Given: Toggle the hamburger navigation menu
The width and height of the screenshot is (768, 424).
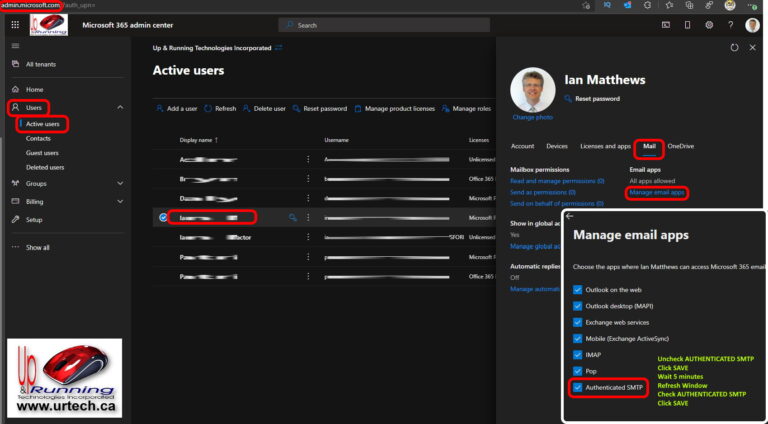Looking at the screenshot, I should [15, 46].
